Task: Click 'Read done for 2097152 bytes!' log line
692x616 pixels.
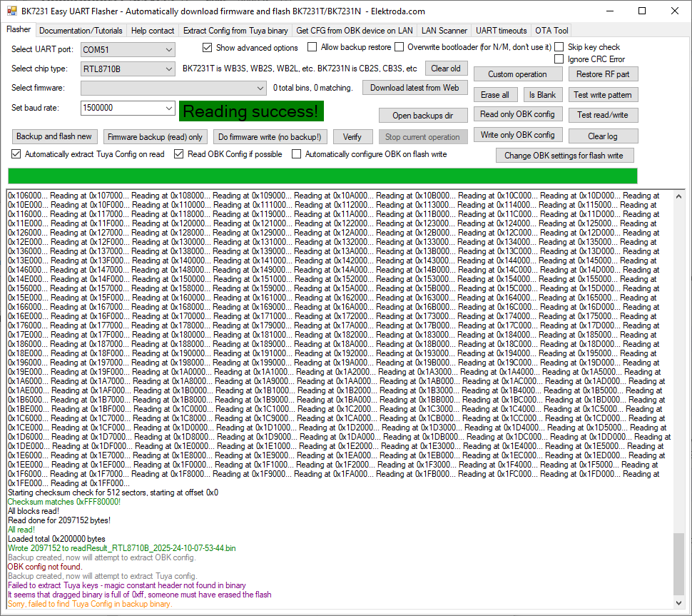Action: pyautogui.click(x=59, y=520)
